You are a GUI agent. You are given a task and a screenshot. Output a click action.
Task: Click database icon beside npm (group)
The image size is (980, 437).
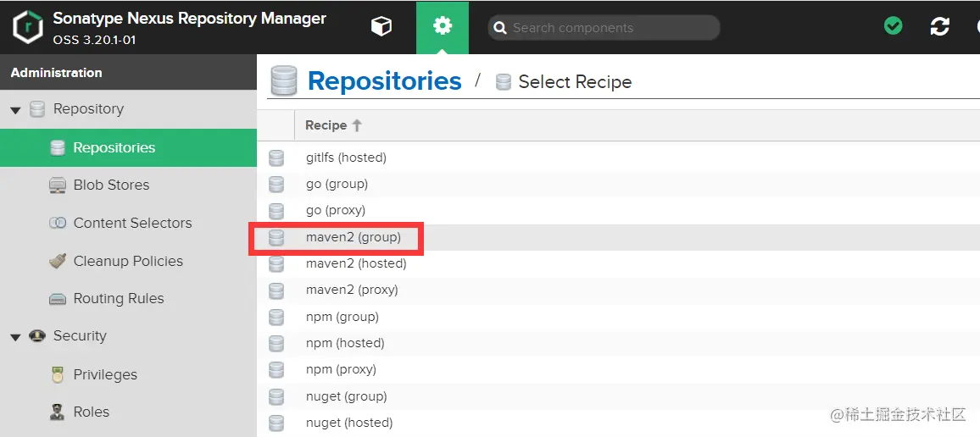tap(276, 317)
